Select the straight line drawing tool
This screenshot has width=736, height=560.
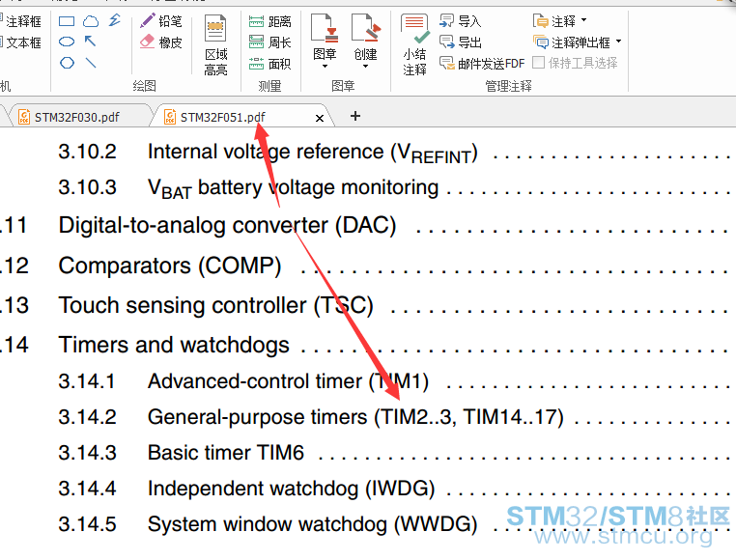91,63
